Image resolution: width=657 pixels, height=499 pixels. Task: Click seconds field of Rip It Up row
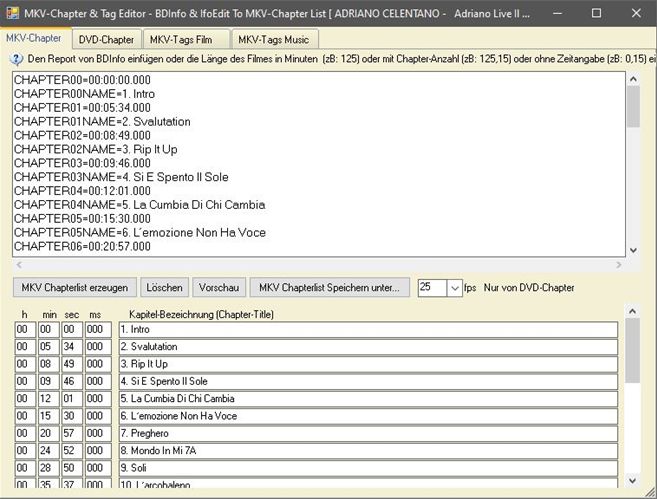click(72, 364)
